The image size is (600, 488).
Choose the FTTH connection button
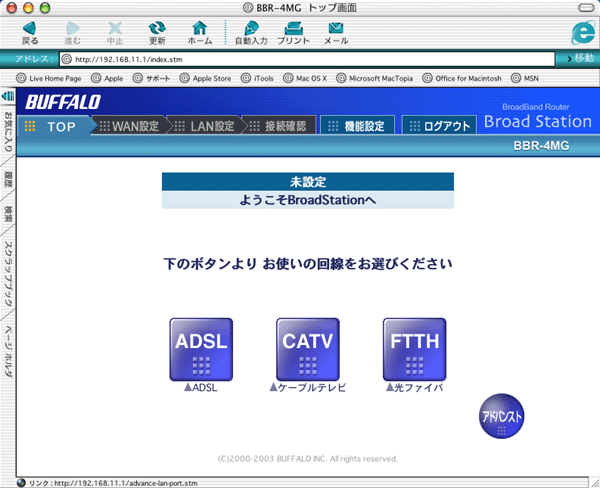pos(414,349)
